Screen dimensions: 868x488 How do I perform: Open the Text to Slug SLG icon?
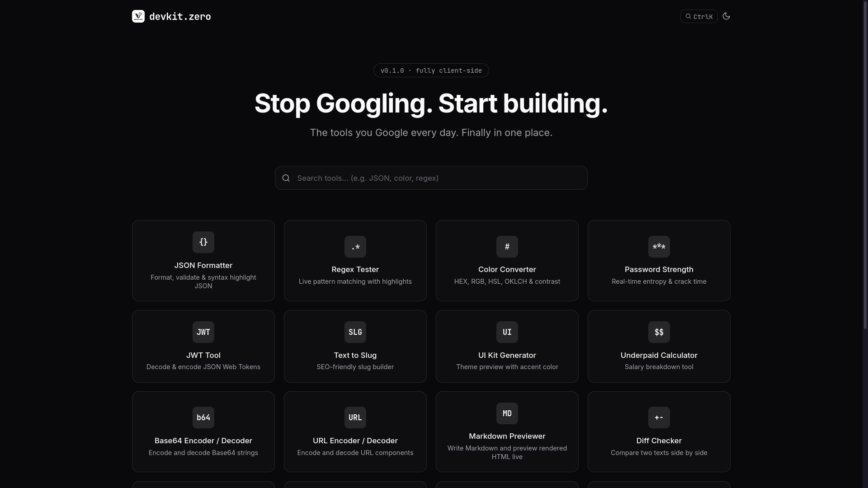(x=355, y=332)
